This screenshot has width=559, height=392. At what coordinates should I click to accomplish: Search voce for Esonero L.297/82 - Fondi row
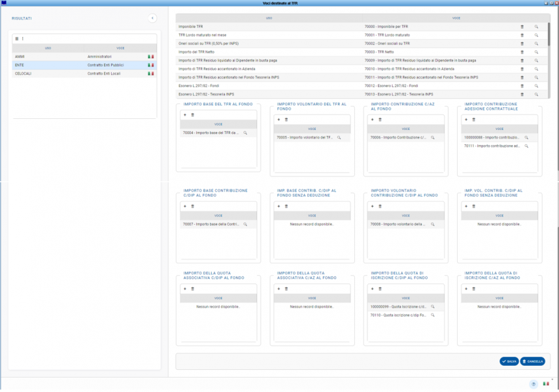coord(536,86)
